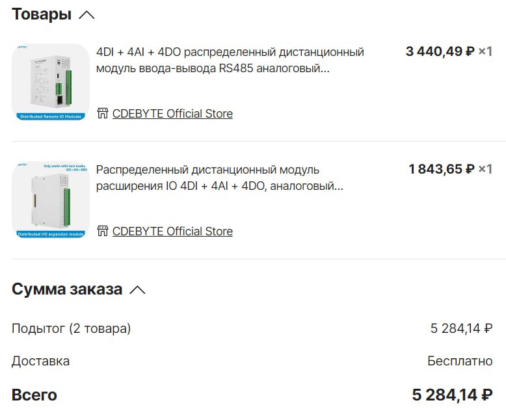Open the 4DI + 4AI + 4DO RS485 product title

[230, 60]
